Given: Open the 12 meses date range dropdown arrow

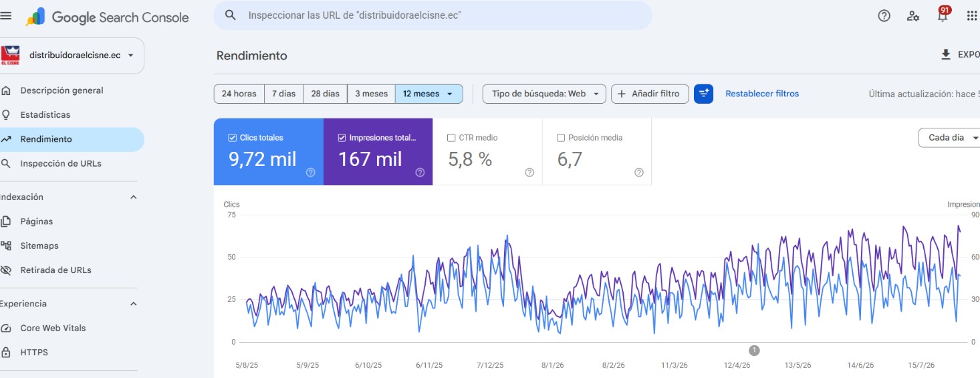Looking at the screenshot, I should pyautogui.click(x=450, y=94).
